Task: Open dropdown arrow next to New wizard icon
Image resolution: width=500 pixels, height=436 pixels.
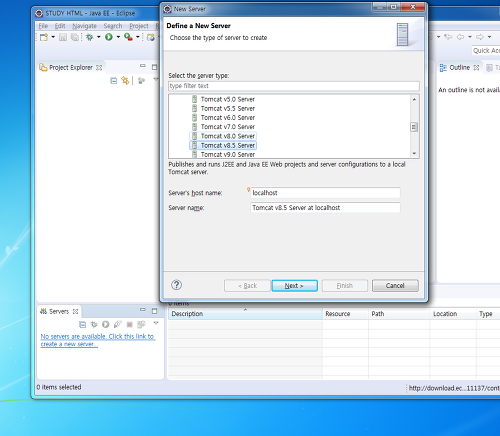Action: pos(53,37)
